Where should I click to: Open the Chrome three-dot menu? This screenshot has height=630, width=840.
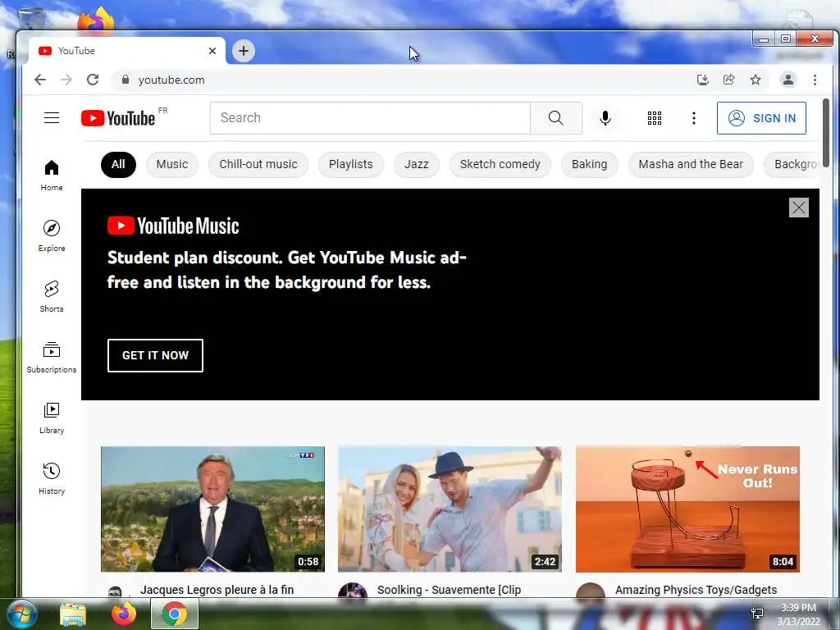click(x=815, y=80)
